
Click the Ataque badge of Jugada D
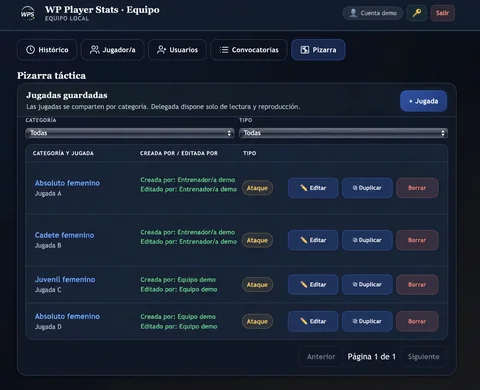[257, 321]
